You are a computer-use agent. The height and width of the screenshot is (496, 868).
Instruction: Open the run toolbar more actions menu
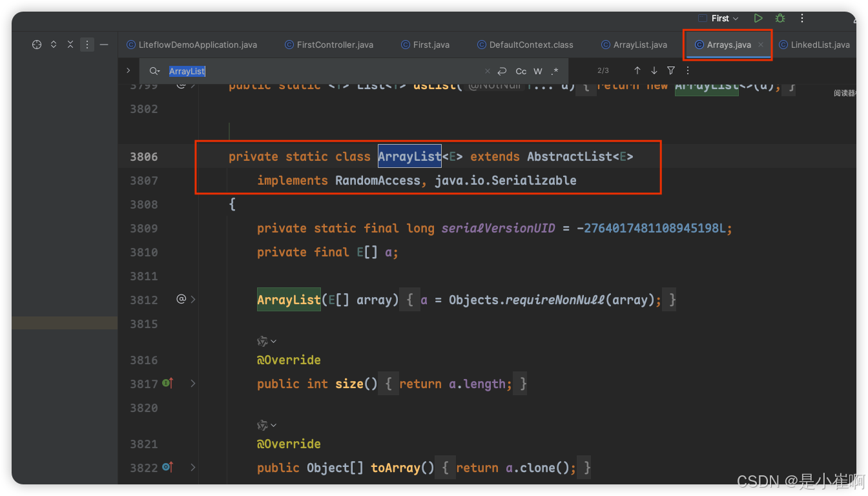coord(802,18)
